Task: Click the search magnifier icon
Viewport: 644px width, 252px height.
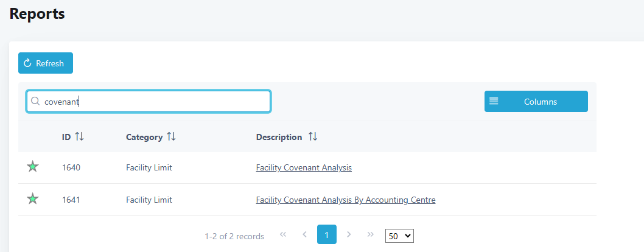Action: click(35, 102)
